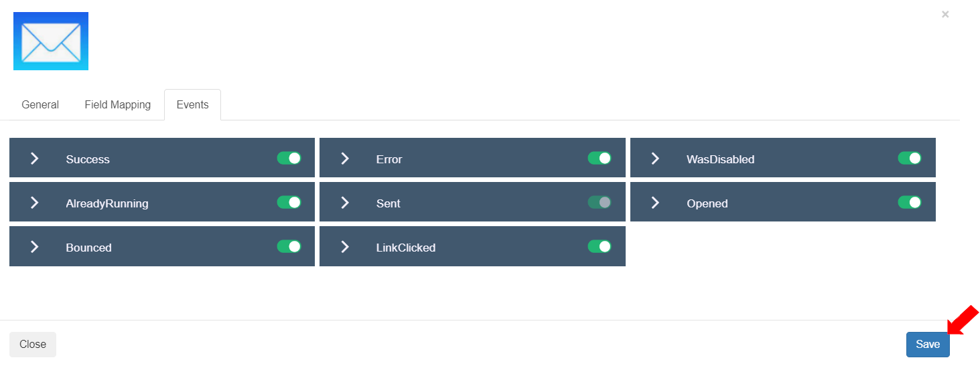The height and width of the screenshot is (366, 980).
Task: Expand the WasDisabled event chevron
Action: [x=655, y=159]
